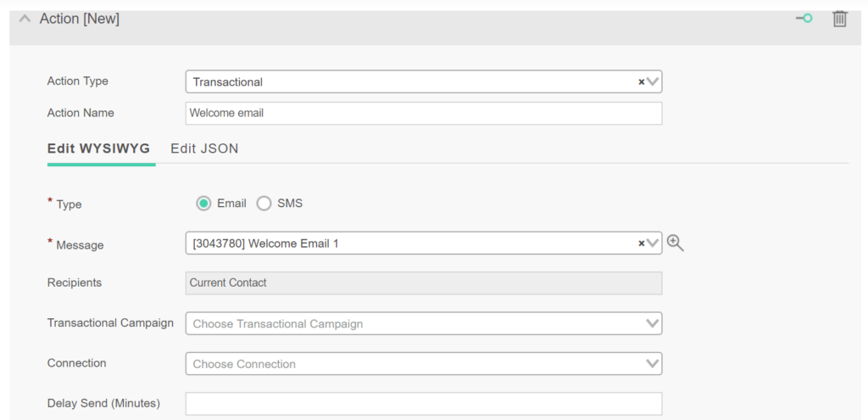
Task: Open the Choose Connection dropdown
Action: [x=424, y=364]
